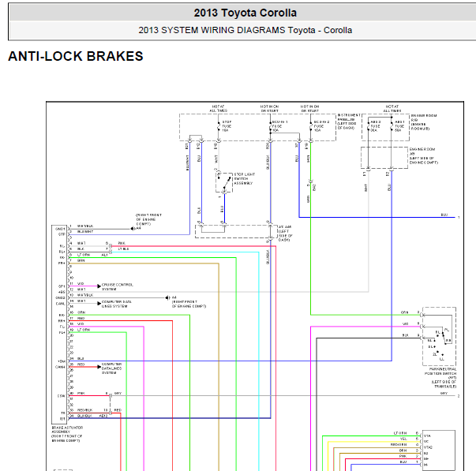This screenshot has height=471, width=476.
Task: Select the "2013 SYSTEM WIRING DIAGRAMS Toyota - Corolla" subtitle
Action: [245, 30]
